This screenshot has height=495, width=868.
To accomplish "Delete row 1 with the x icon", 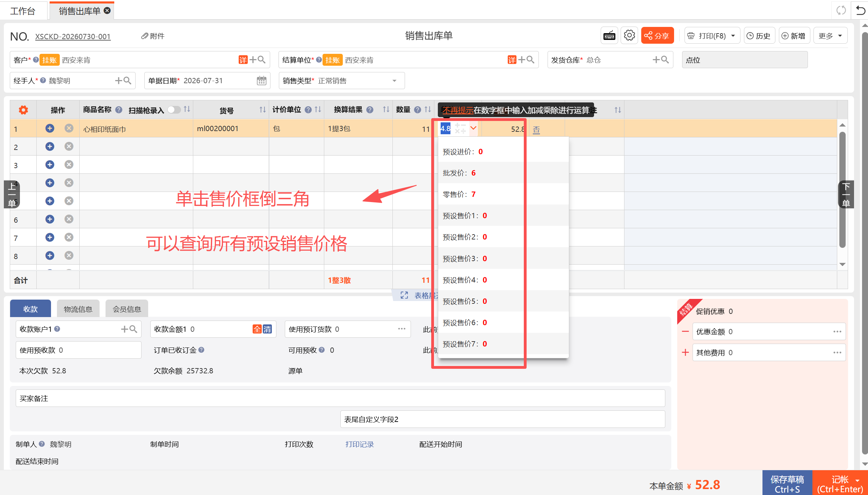I will click(69, 128).
